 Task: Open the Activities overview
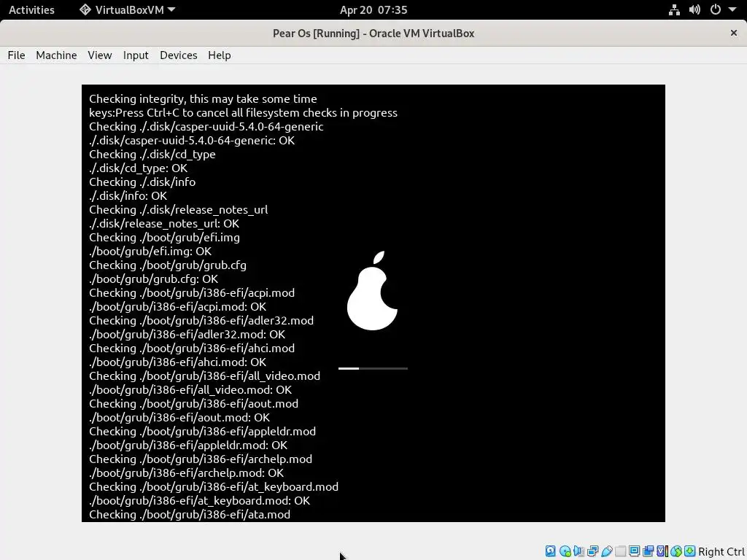[x=31, y=10]
